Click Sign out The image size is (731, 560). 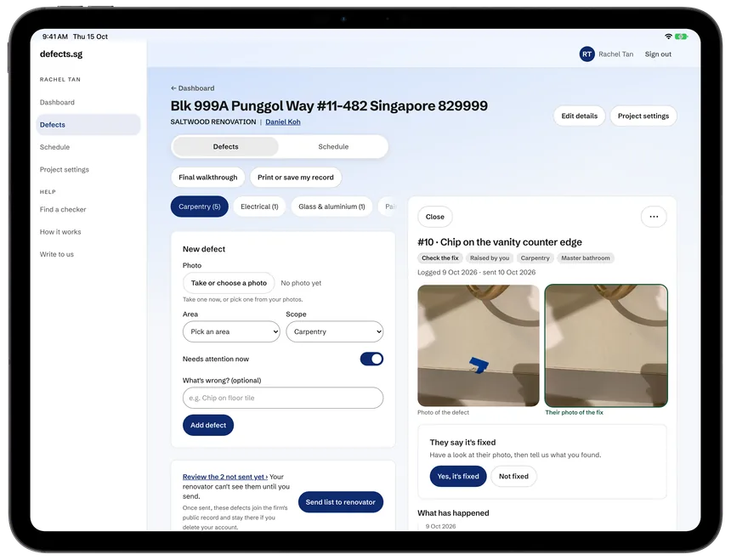point(658,54)
